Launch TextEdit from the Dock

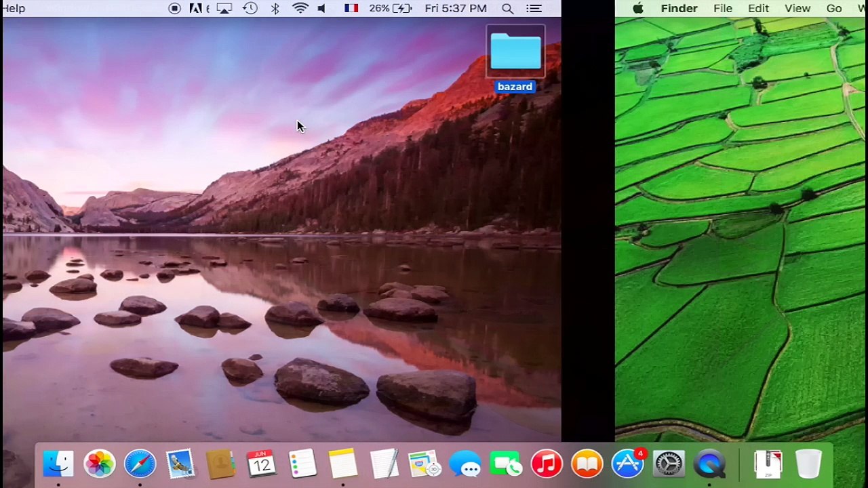(384, 464)
